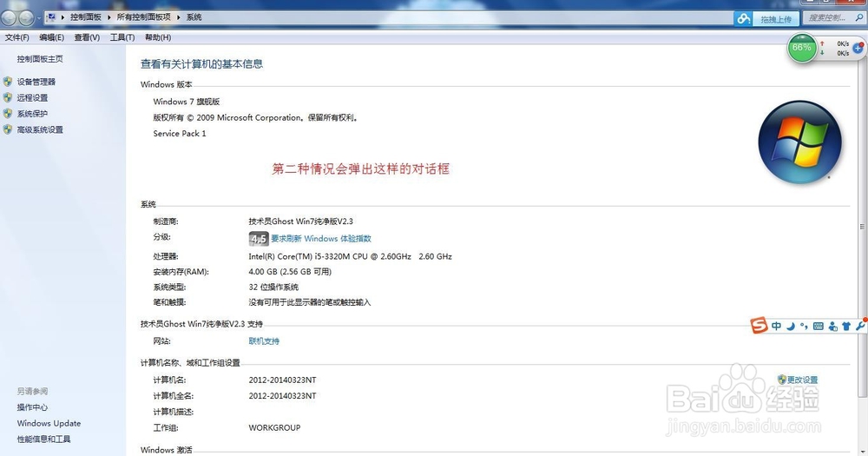Image resolution: width=868 pixels, height=456 pixels.
Task: Open the 工具(T) menu
Action: (122, 37)
